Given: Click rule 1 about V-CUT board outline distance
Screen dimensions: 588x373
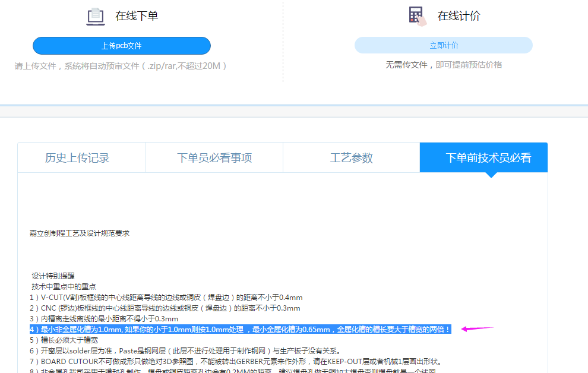Looking at the screenshot, I should pyautogui.click(x=166, y=297).
